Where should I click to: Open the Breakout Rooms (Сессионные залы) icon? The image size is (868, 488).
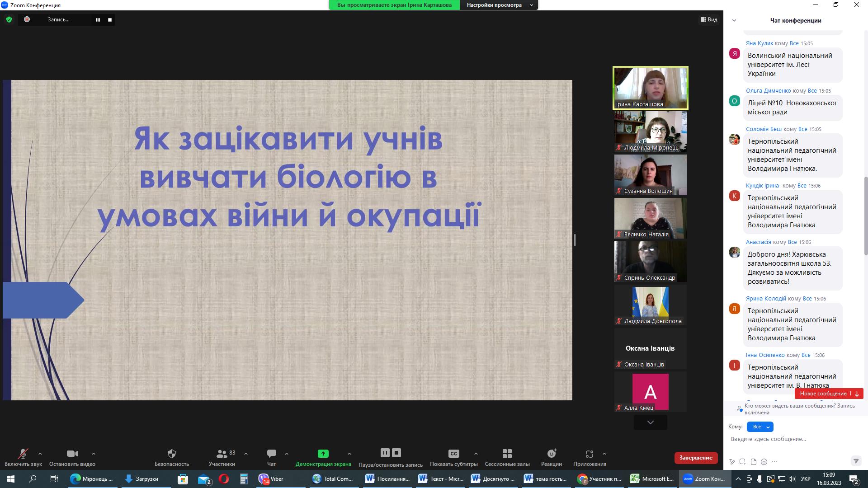[x=507, y=454]
